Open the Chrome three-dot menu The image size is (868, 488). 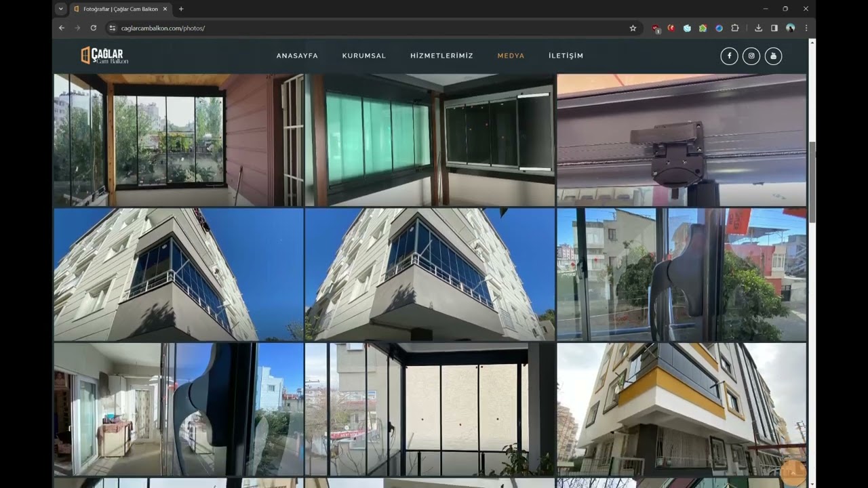point(806,28)
